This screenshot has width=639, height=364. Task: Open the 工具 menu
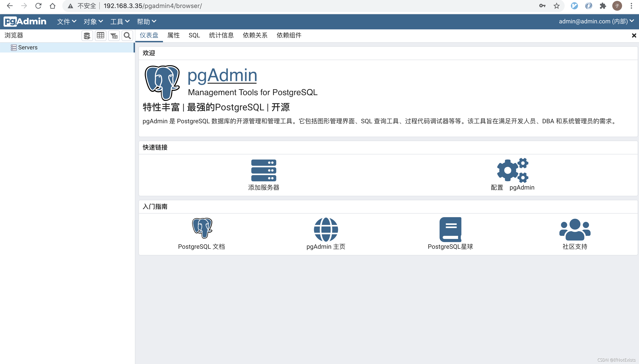pyautogui.click(x=120, y=22)
